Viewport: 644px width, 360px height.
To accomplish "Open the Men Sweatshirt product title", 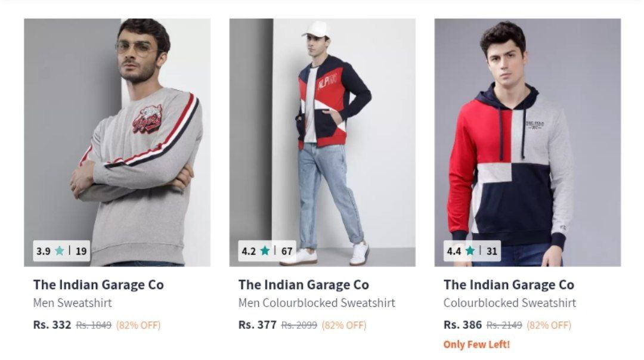I will pos(72,303).
